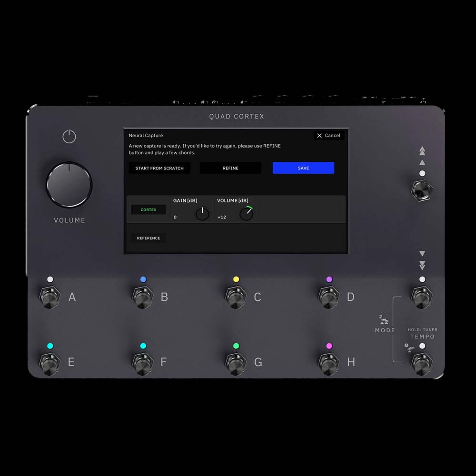
Task: Click the blue SAVE button
Action: (303, 168)
